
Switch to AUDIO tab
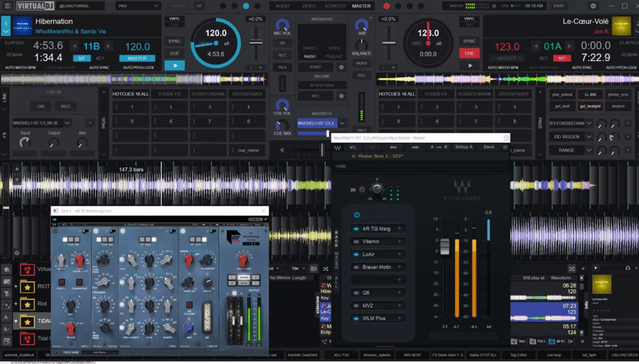282,6
